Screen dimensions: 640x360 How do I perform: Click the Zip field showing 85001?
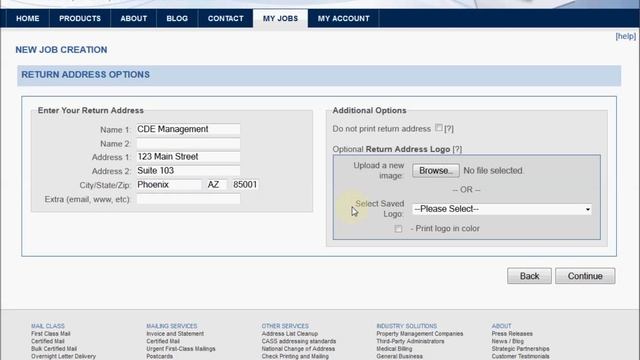[x=245, y=185]
